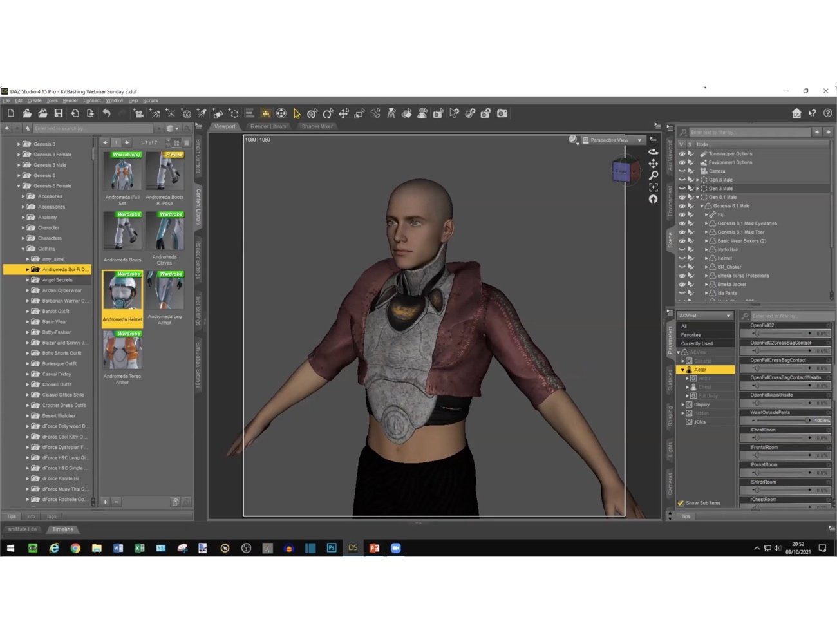This screenshot has height=644, width=837.
Task: Toggle visibility eye for Environment Options
Action: pos(682,162)
